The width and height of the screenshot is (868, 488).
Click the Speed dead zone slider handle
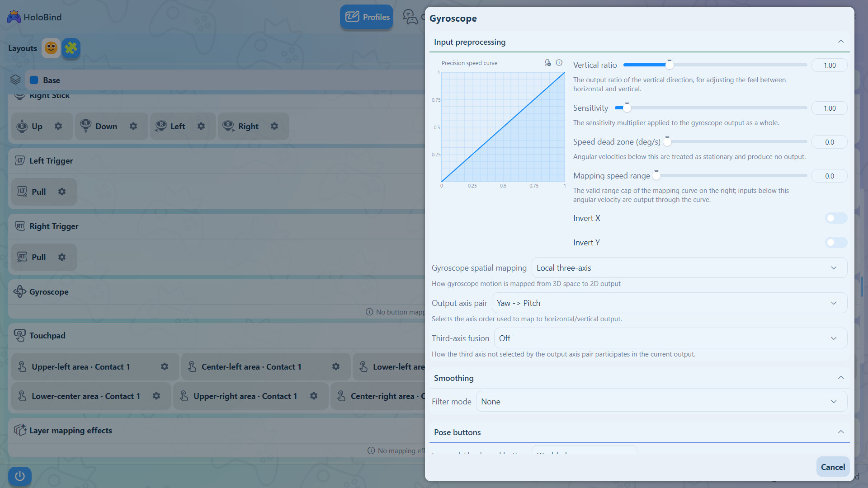(x=667, y=142)
